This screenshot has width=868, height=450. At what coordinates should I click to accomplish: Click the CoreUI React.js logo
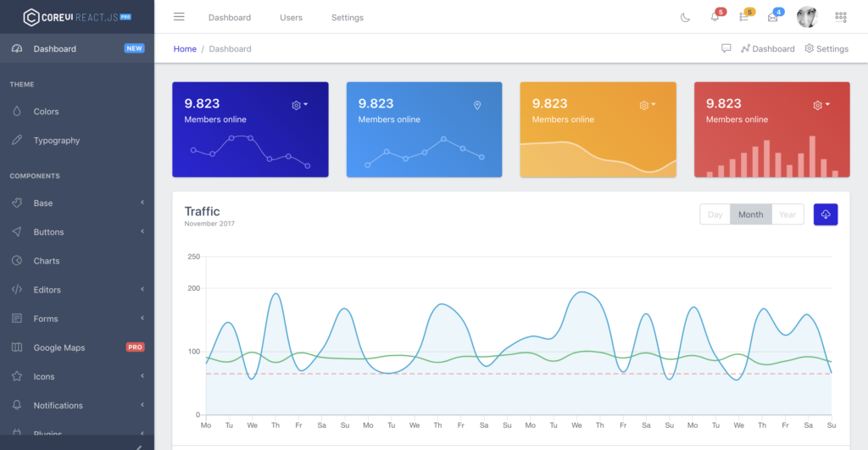(x=77, y=17)
